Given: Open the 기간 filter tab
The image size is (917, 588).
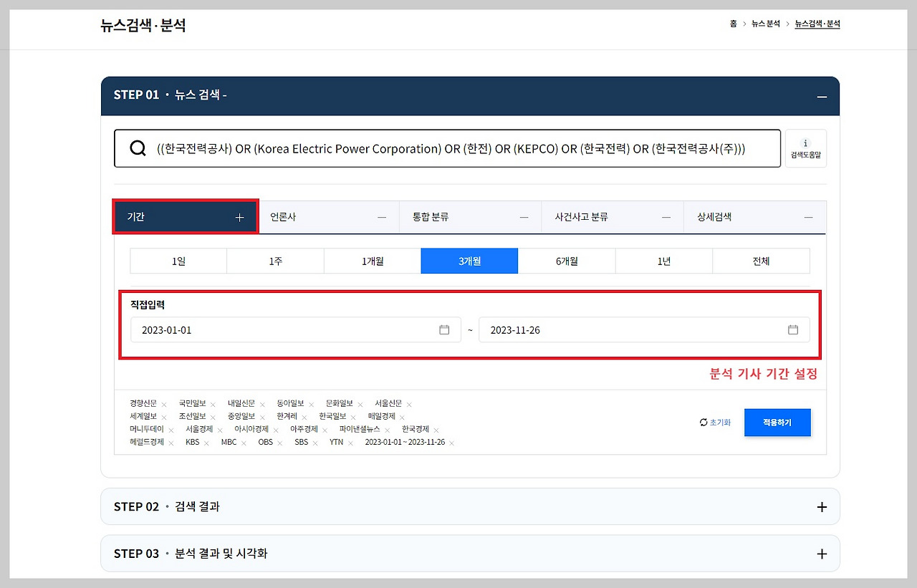Looking at the screenshot, I should pyautogui.click(x=186, y=217).
